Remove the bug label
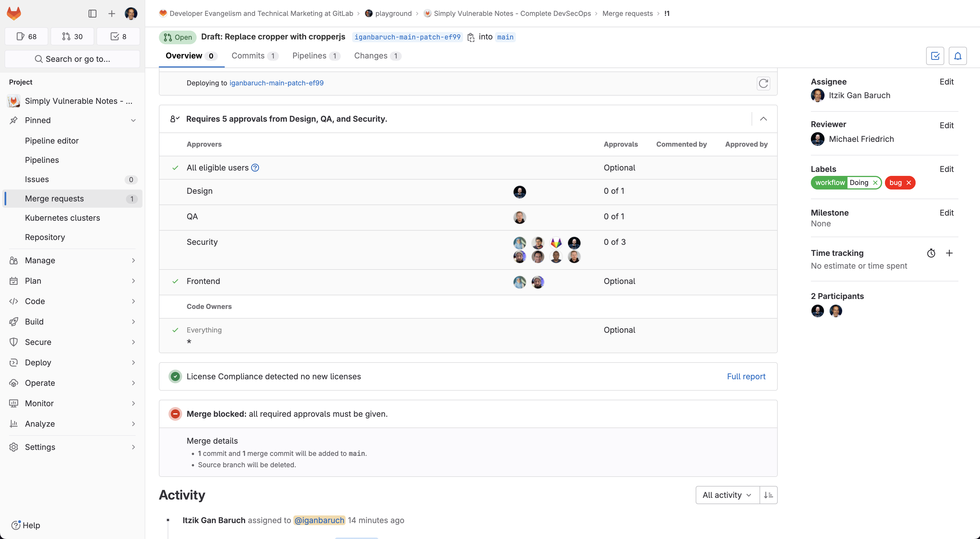980x539 pixels. (x=909, y=183)
